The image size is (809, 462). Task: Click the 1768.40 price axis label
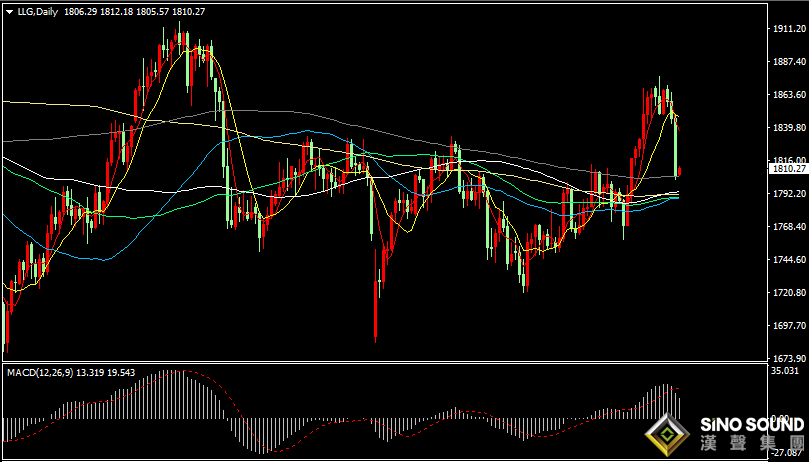pos(789,227)
